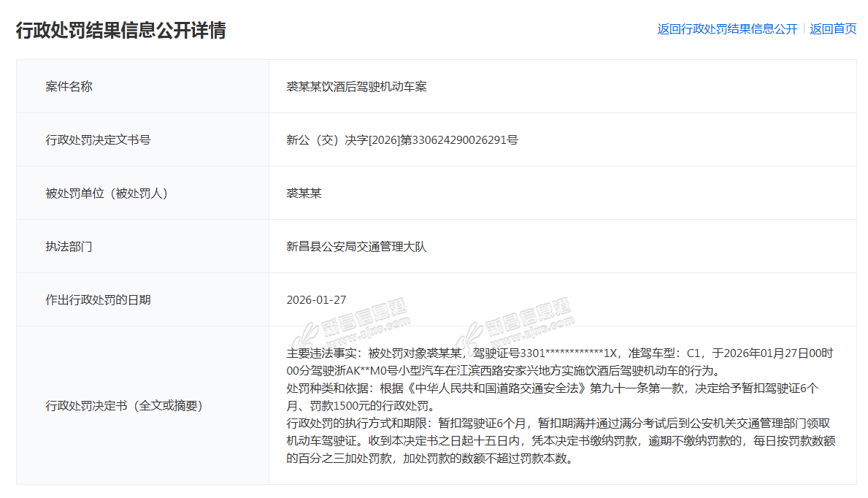Click 新昌县公安局交通管理大队 department value
Viewport: 868px width, 498px height.
pyautogui.click(x=356, y=246)
